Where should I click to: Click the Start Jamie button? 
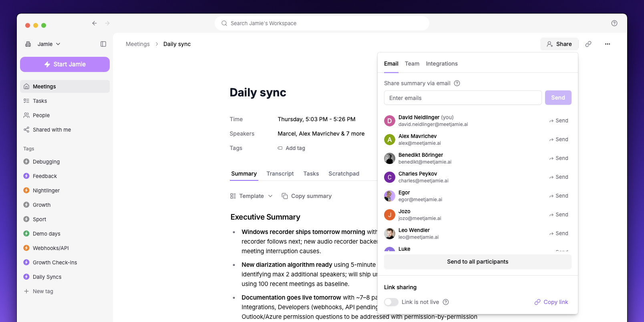tap(65, 64)
